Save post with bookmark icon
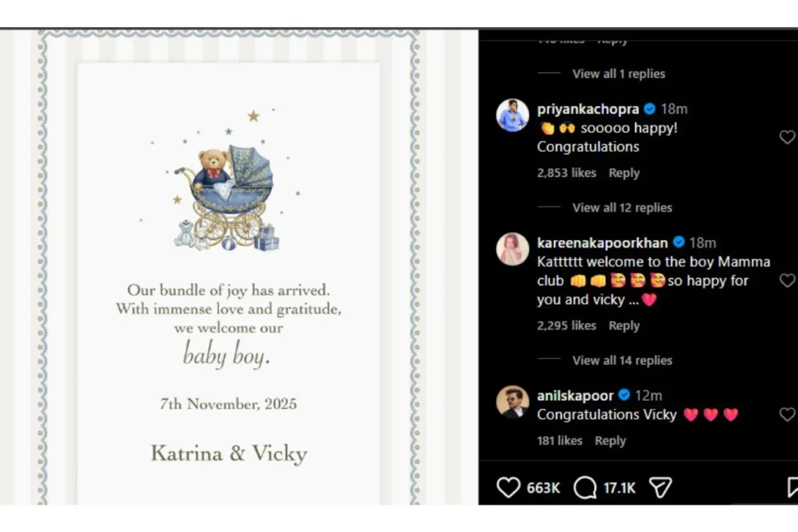 792,488
